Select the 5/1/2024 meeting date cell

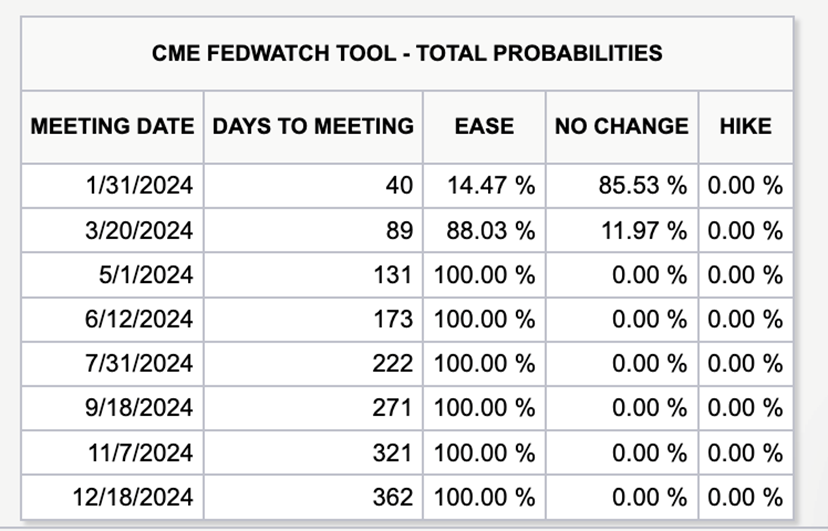[x=146, y=275]
